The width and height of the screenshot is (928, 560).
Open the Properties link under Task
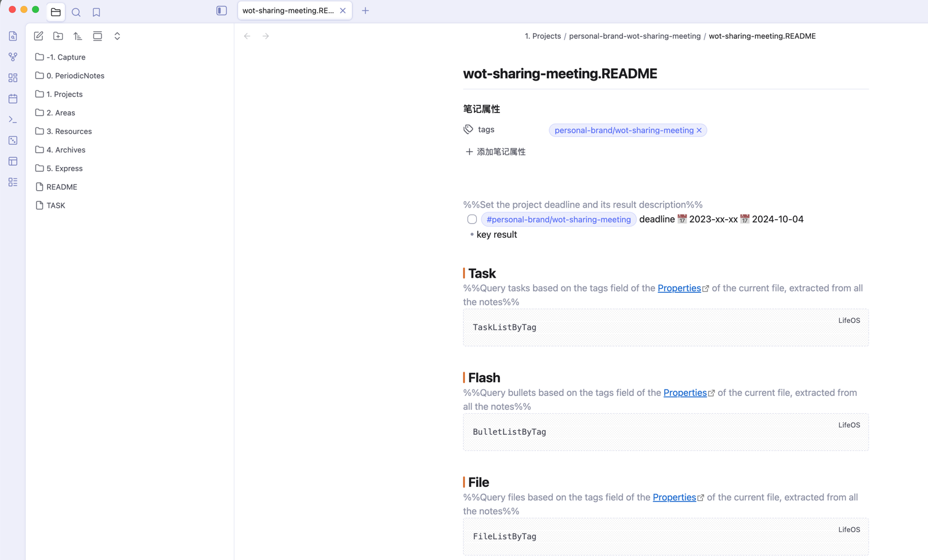pyautogui.click(x=679, y=288)
